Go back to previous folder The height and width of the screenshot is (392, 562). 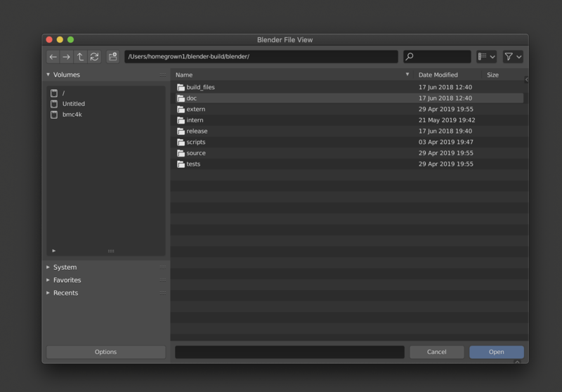coord(53,57)
